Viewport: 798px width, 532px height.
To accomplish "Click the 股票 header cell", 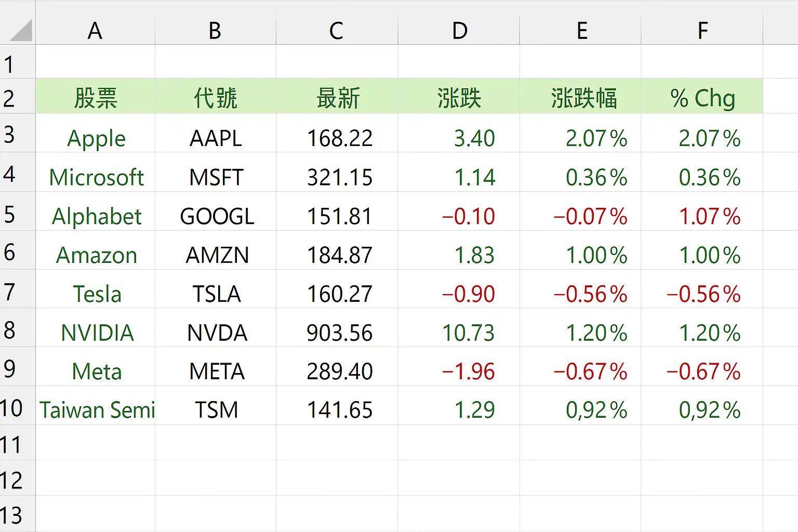I will click(x=95, y=98).
